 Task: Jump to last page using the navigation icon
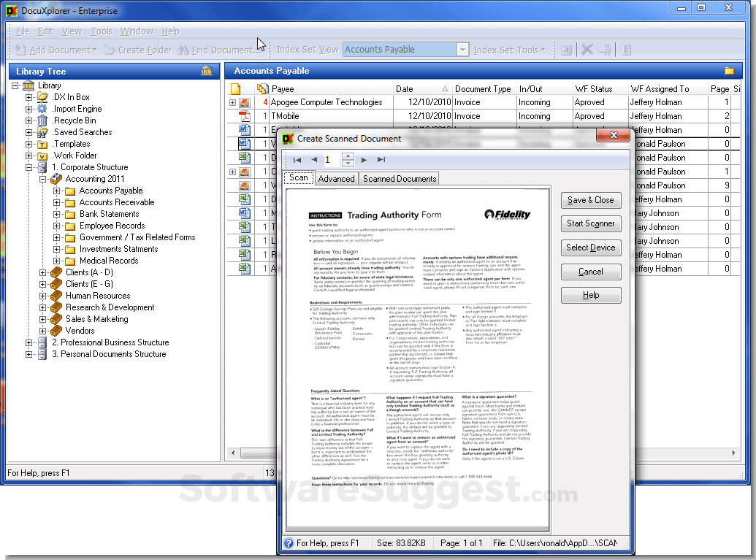tap(381, 159)
